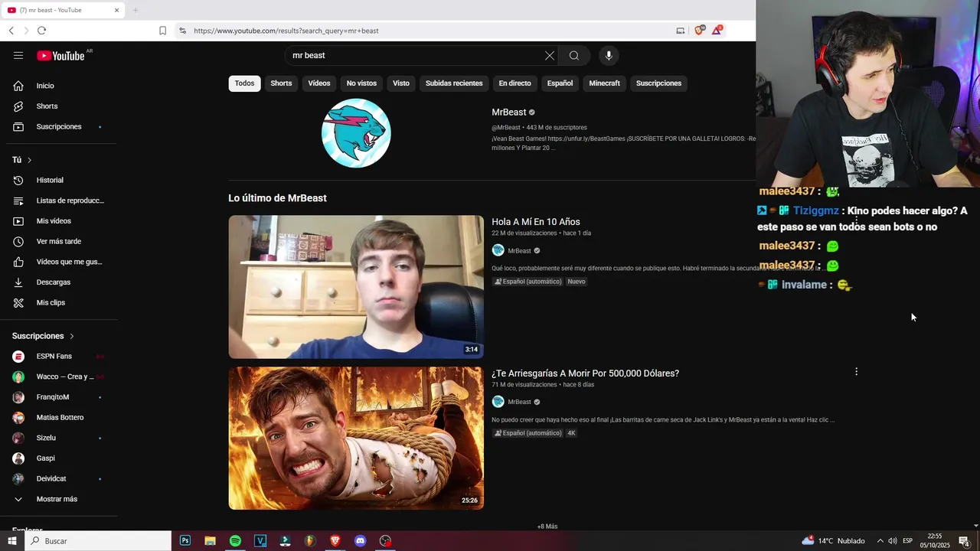Click the browser address bar URL
Image resolution: width=980 pixels, height=551 pixels.
point(286,31)
